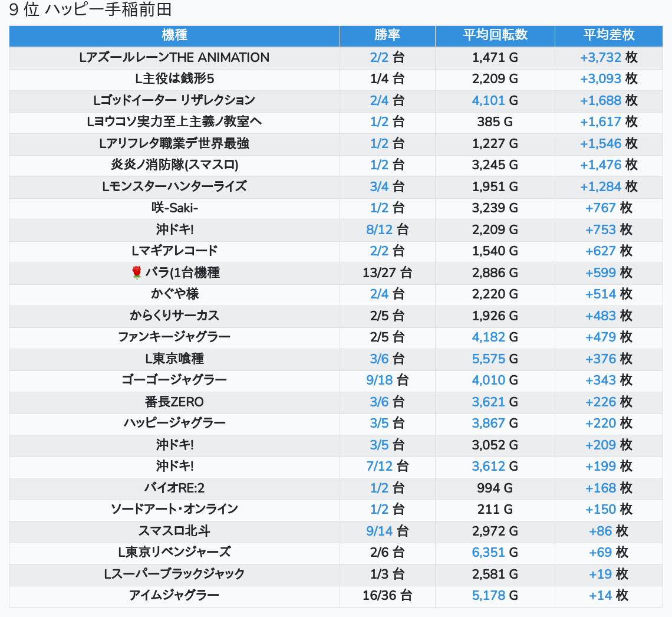
Task: Click the 平均差枚 column header
Action: pos(608,35)
